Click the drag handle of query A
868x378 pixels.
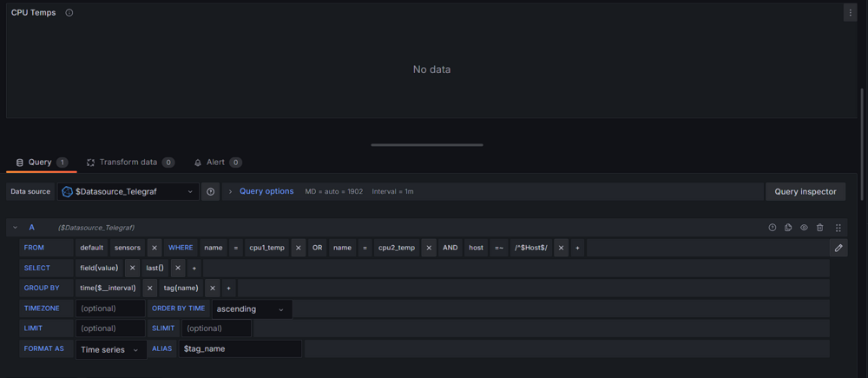point(838,228)
